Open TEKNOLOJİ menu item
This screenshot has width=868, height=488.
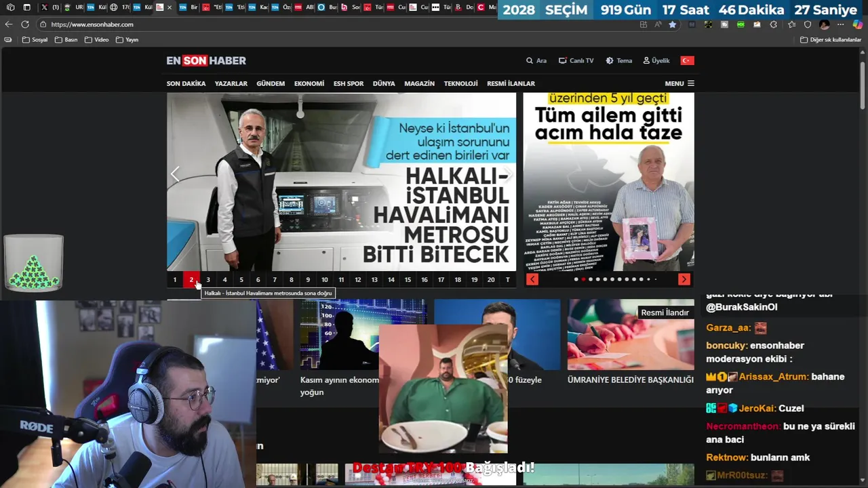click(461, 83)
